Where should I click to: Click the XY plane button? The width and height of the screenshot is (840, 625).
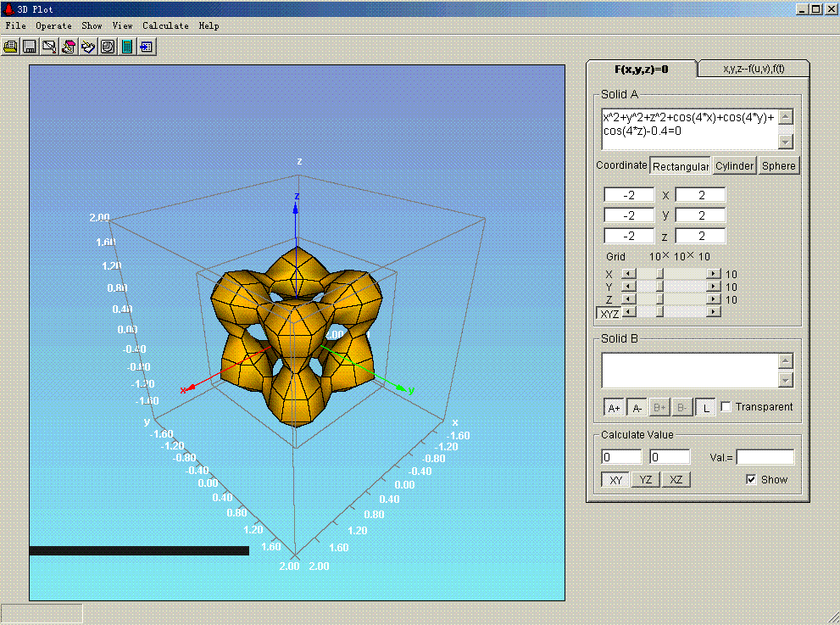point(615,480)
